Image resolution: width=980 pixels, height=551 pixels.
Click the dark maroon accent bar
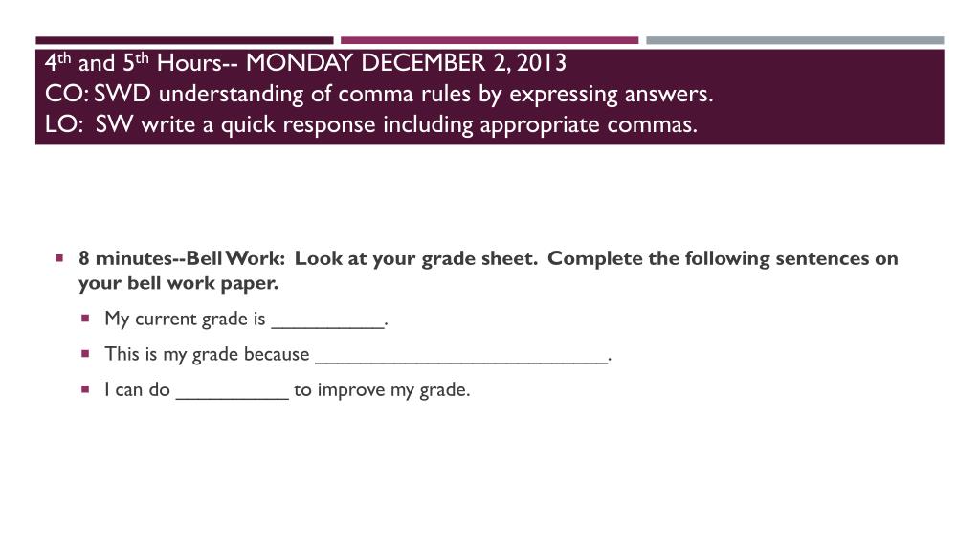click(x=185, y=40)
